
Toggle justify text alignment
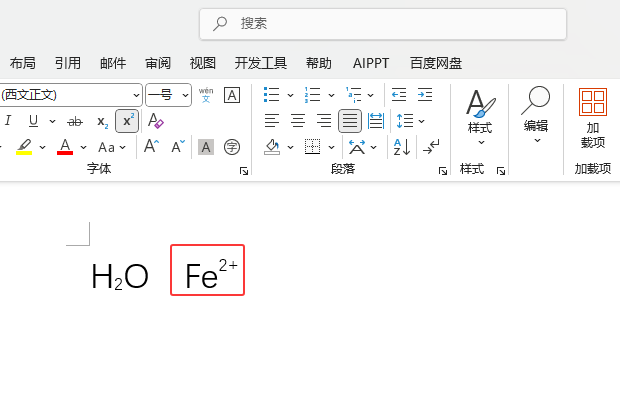[350, 121]
